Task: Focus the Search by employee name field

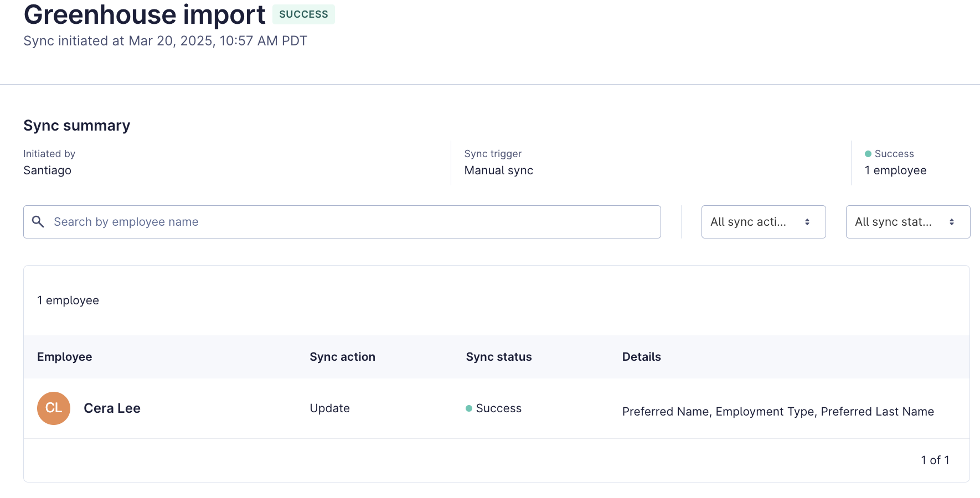Action: [342, 222]
